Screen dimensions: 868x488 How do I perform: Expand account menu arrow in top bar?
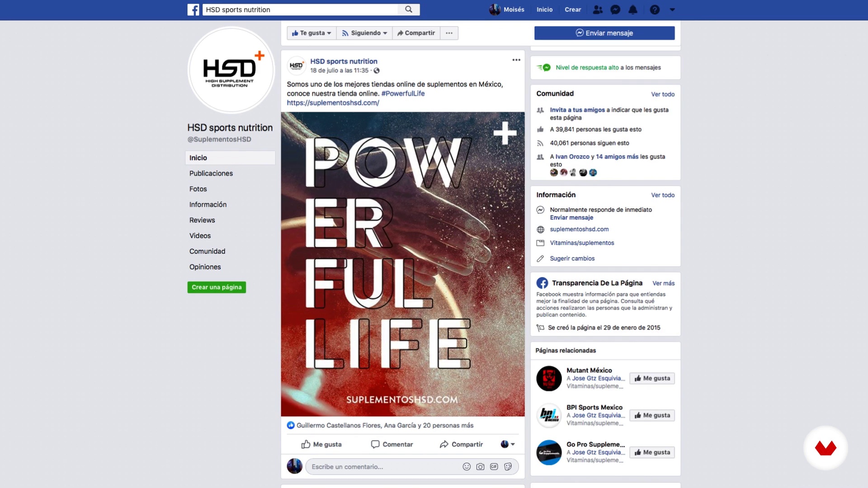click(x=672, y=9)
